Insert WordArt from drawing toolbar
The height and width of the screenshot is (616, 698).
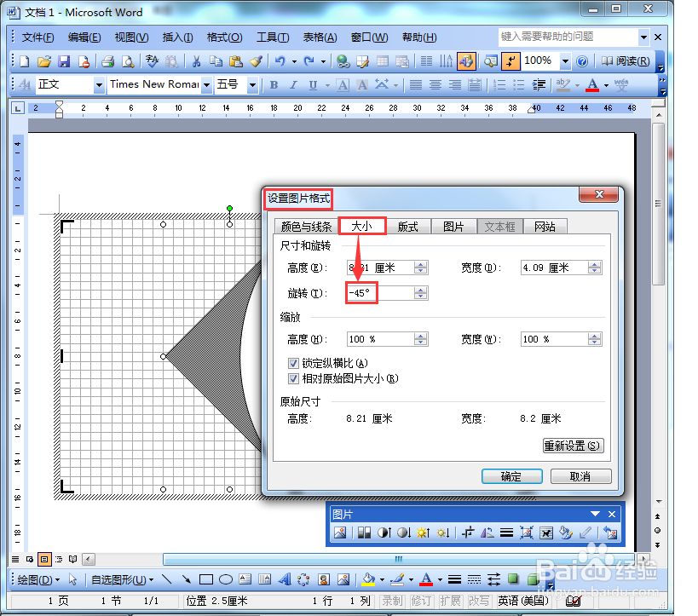point(285,579)
